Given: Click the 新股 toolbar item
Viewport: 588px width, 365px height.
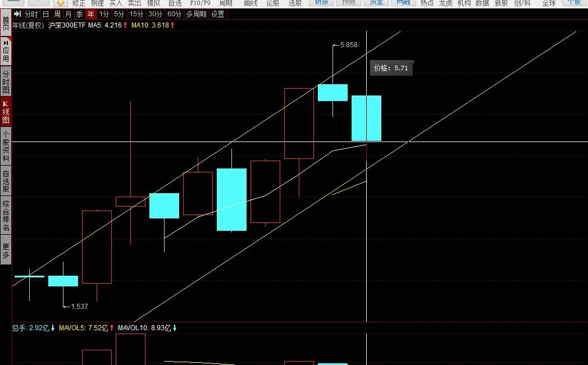Looking at the screenshot, I should (x=501, y=3).
